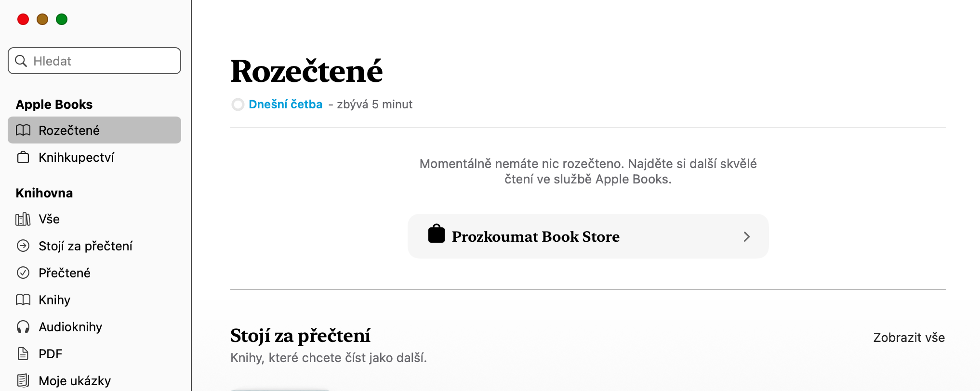This screenshot has height=391, width=980.
Task: Click the search magnifier icon
Action: coord(21,61)
